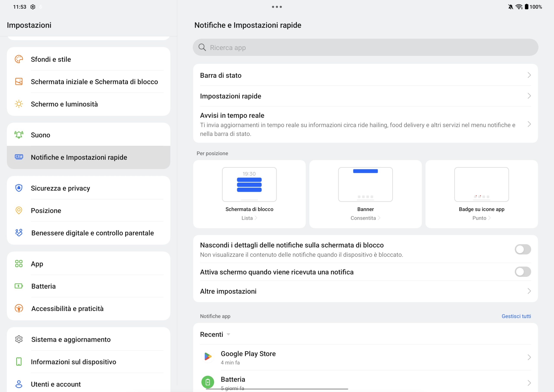Image resolution: width=554 pixels, height=392 pixels.
Task: Tap the magnifier icon in Ricerca app
Action: click(x=202, y=47)
